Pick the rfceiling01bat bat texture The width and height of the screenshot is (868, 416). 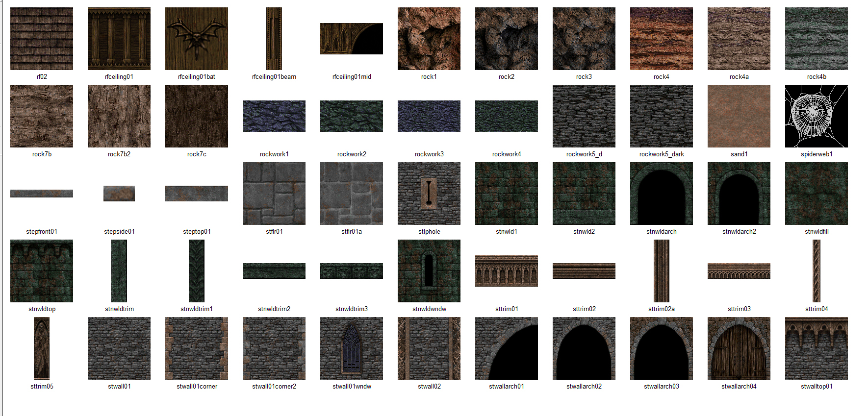(x=197, y=39)
